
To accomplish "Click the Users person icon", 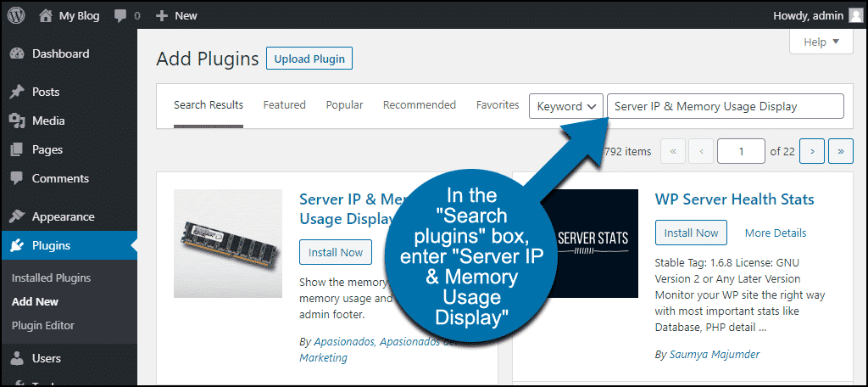I will pyautogui.click(x=17, y=359).
